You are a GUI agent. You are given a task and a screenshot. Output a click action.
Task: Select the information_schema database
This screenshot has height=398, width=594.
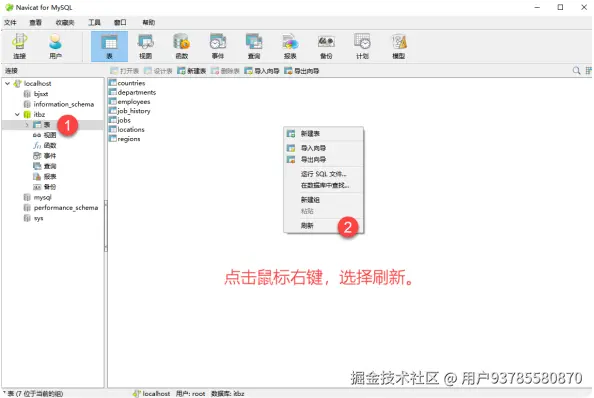click(x=63, y=104)
